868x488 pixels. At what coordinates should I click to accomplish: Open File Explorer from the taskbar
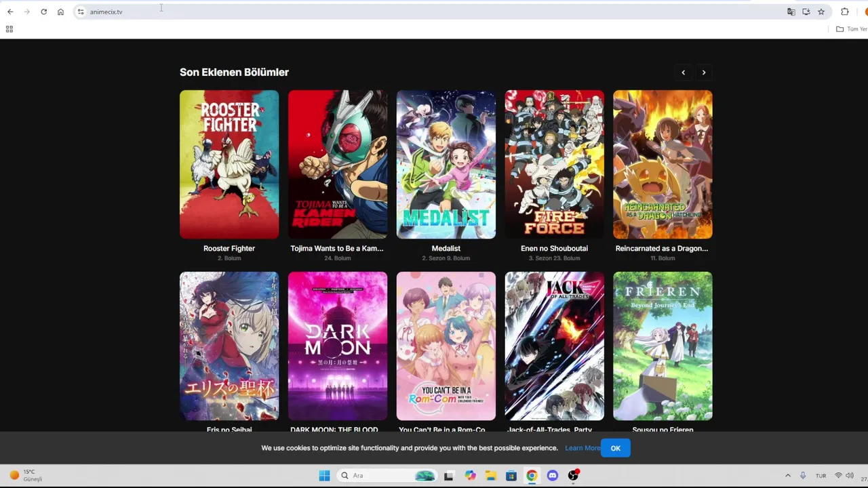click(490, 476)
